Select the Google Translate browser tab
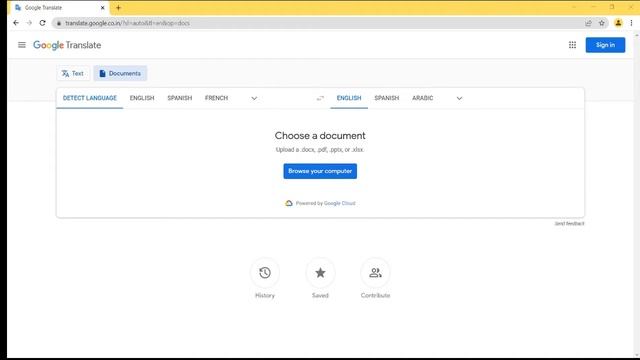 coord(57,8)
